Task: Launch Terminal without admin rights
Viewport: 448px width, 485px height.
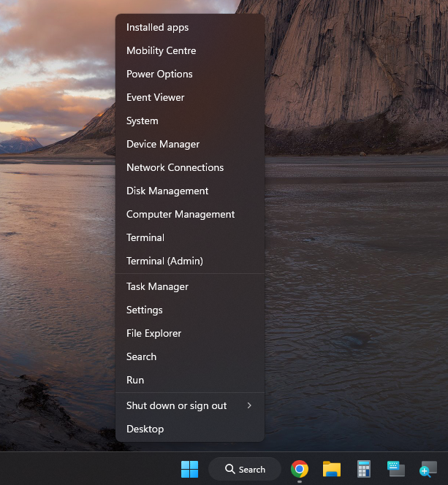Action: coord(190,237)
